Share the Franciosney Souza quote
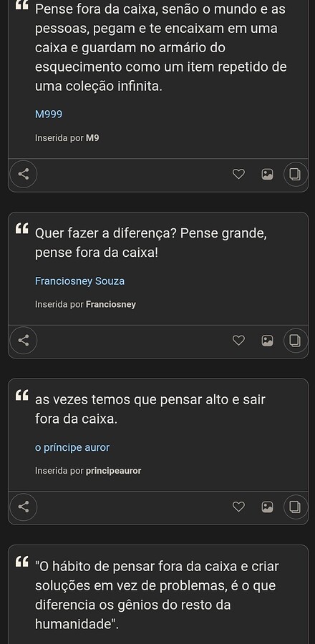 coord(24,341)
